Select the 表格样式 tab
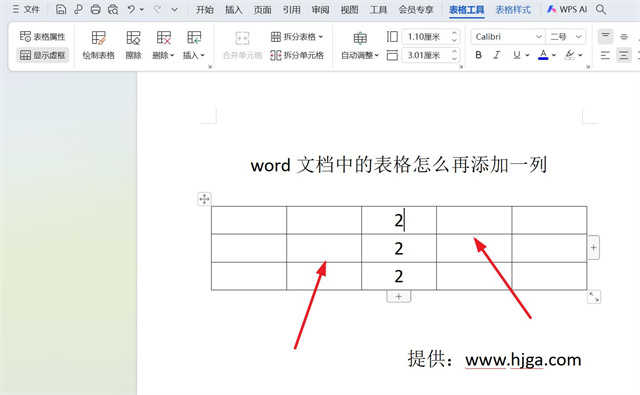This screenshot has height=395, width=640. [x=513, y=9]
